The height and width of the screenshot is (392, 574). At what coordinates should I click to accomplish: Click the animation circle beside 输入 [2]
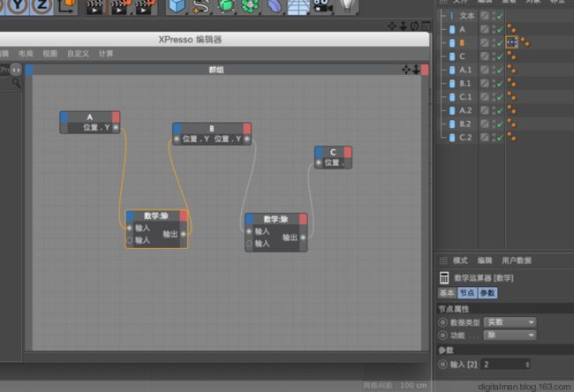(442, 364)
